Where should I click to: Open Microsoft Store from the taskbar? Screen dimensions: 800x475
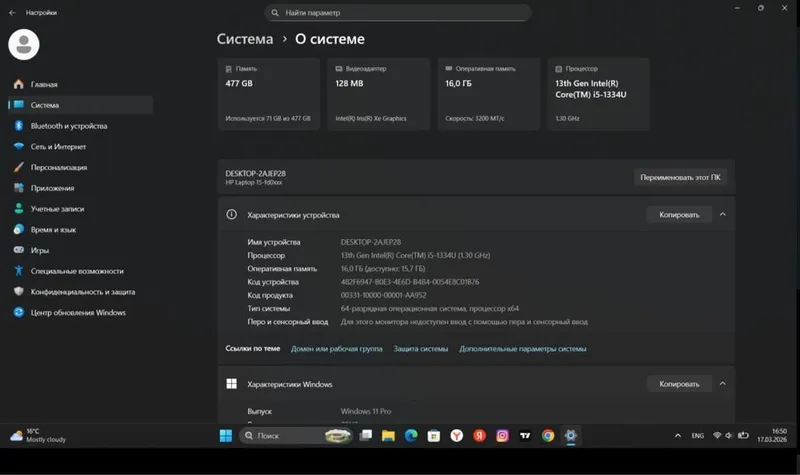(434, 436)
